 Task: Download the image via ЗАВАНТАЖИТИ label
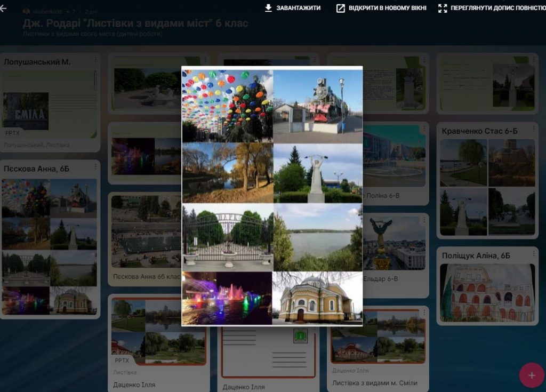click(x=299, y=8)
